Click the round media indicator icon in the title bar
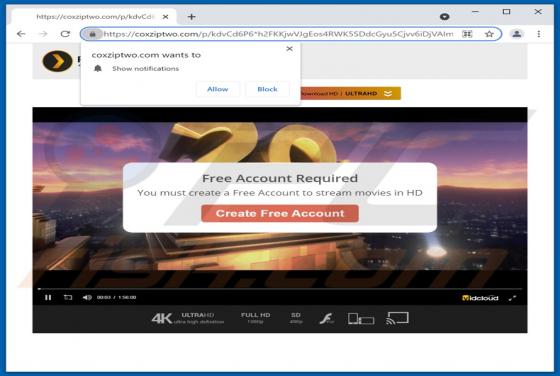Viewport: 560px width, 376px height. (444, 16)
